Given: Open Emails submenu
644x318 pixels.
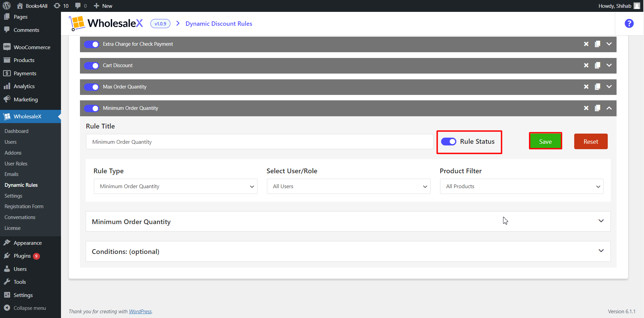Looking at the screenshot, I should [12, 174].
